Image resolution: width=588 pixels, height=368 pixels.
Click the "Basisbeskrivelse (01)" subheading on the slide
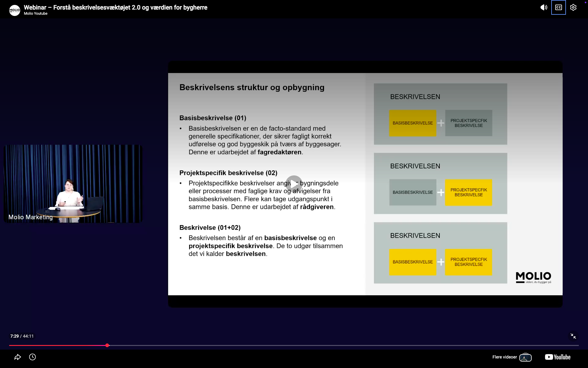tap(213, 118)
